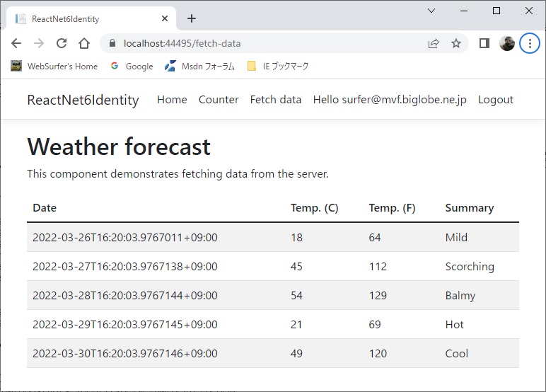
Task: Click Temp. (C) value 45
Action: (x=296, y=266)
